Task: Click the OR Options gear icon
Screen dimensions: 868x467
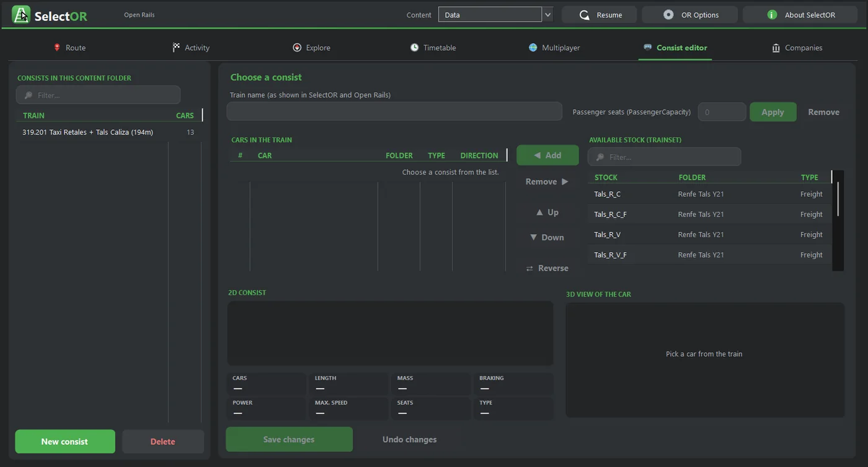Action: coord(668,15)
